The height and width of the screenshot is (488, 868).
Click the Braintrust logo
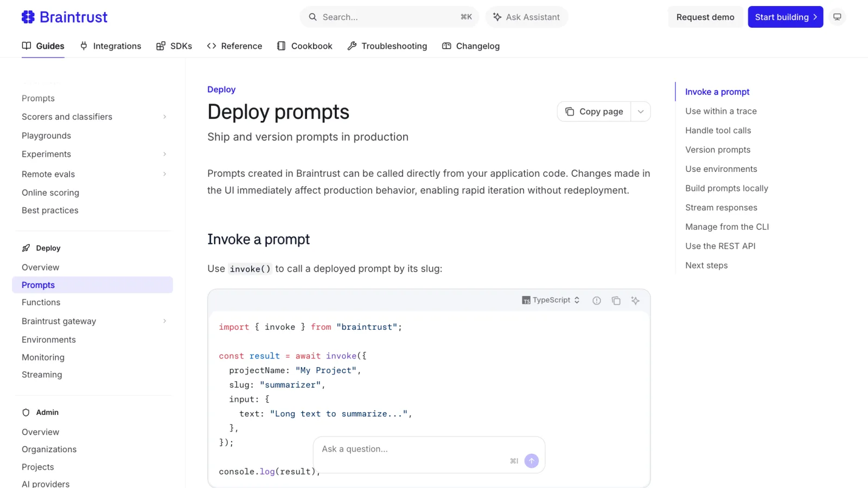coord(65,17)
